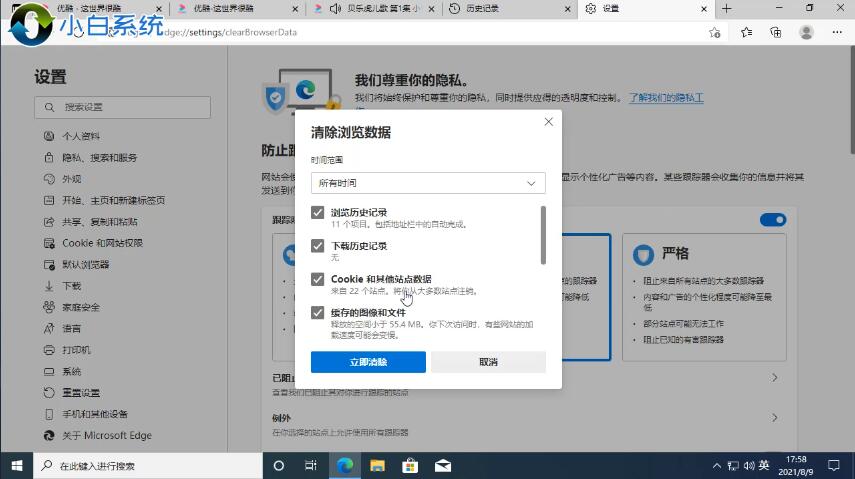Screen dimensions: 855x479
Task: Uncheck the Cookie 和其他站点数据 checkbox
Action: point(318,280)
